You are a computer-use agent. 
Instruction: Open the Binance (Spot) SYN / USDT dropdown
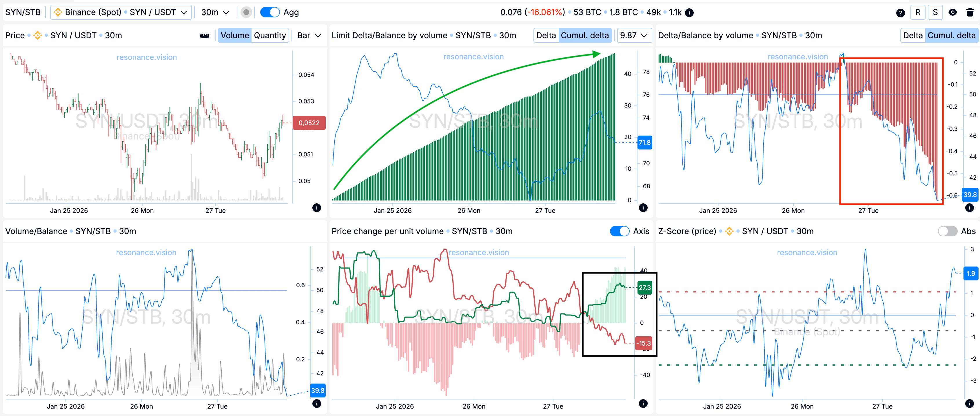121,12
